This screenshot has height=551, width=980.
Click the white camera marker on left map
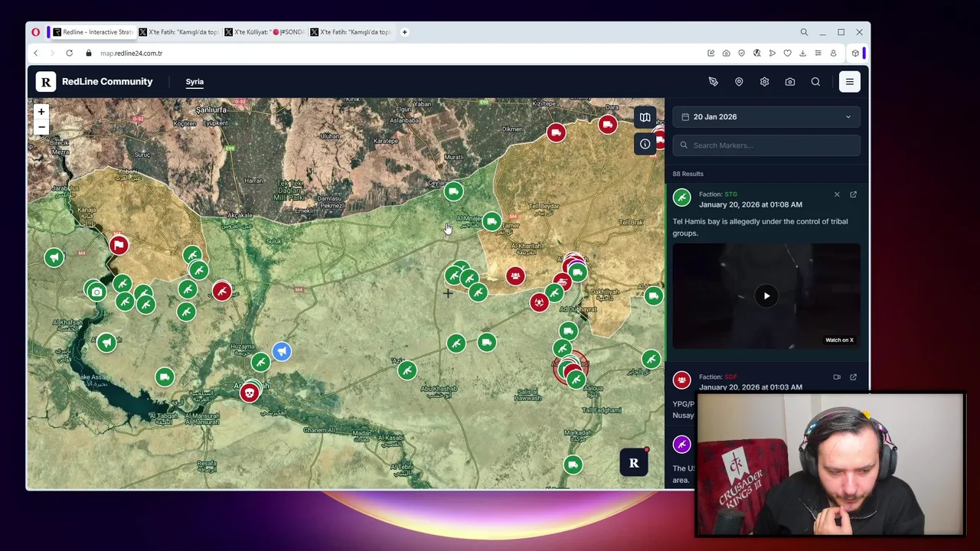[x=96, y=292]
